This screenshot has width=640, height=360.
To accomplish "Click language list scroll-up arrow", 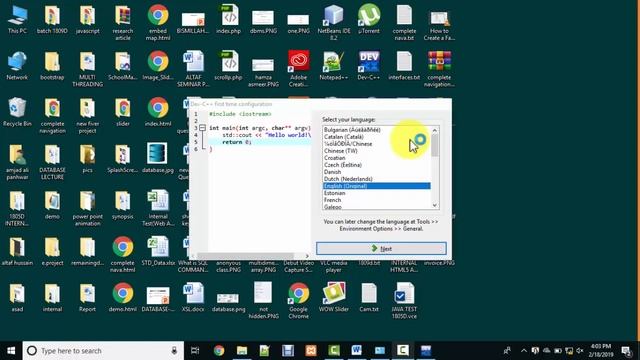I will [435, 130].
